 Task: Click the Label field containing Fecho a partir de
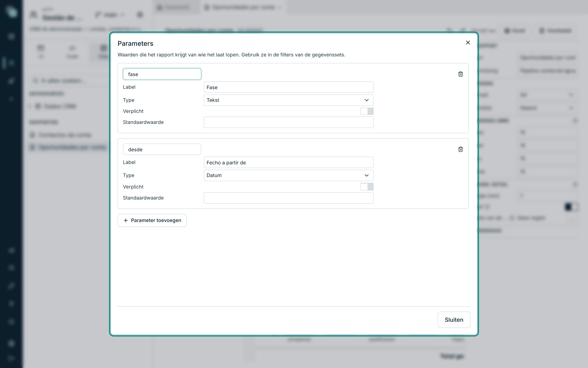click(288, 162)
